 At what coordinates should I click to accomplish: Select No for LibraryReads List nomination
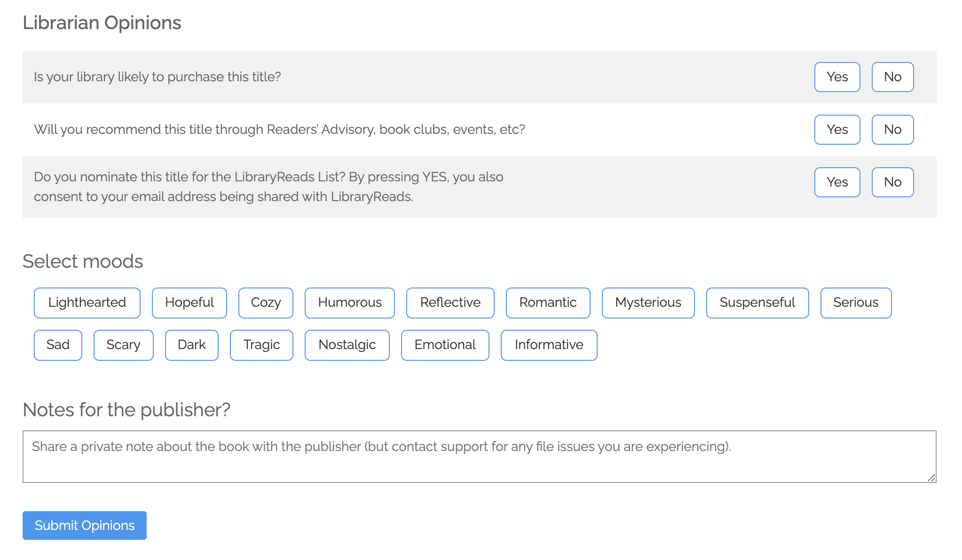click(x=892, y=182)
